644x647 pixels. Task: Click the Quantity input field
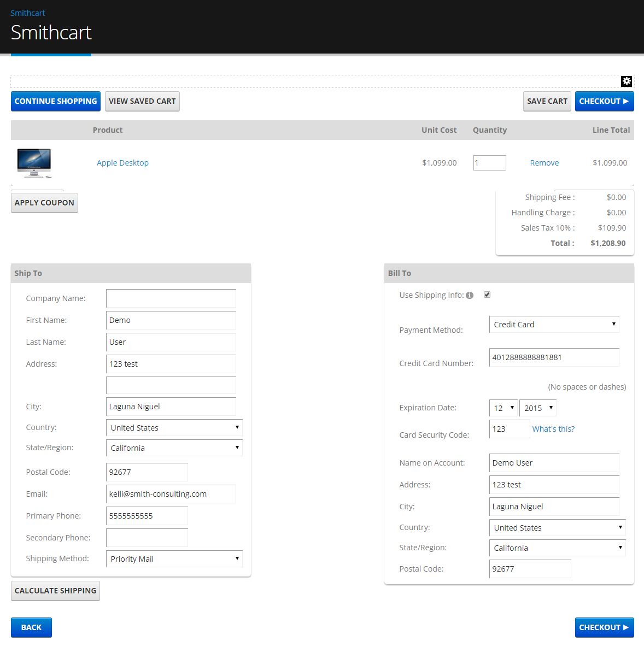point(490,163)
